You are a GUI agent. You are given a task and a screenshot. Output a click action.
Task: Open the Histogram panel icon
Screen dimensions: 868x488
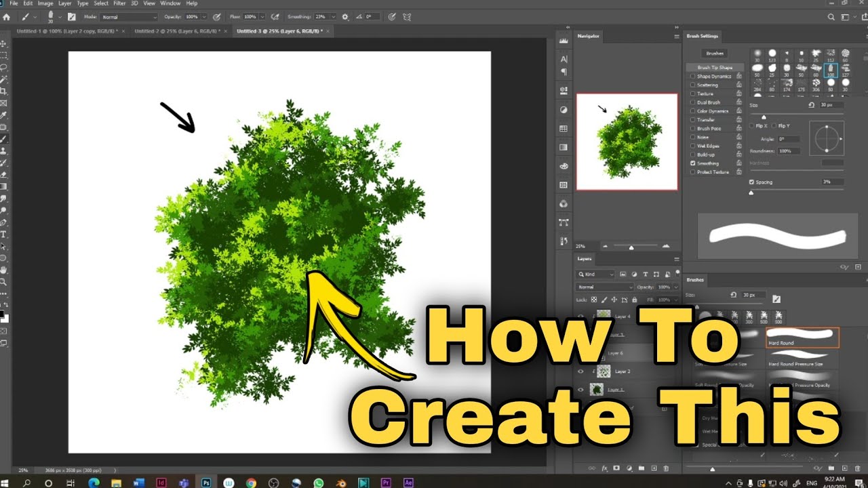[x=564, y=41]
